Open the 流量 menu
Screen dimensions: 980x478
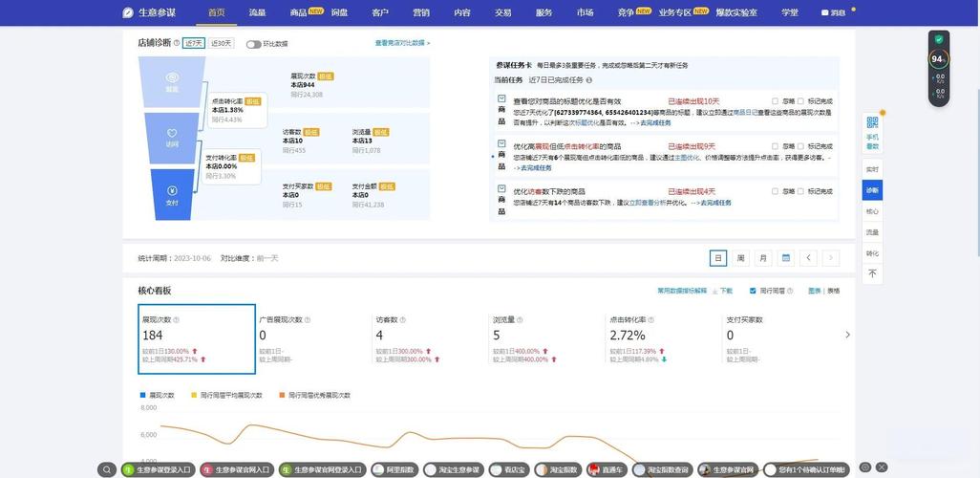tap(257, 12)
